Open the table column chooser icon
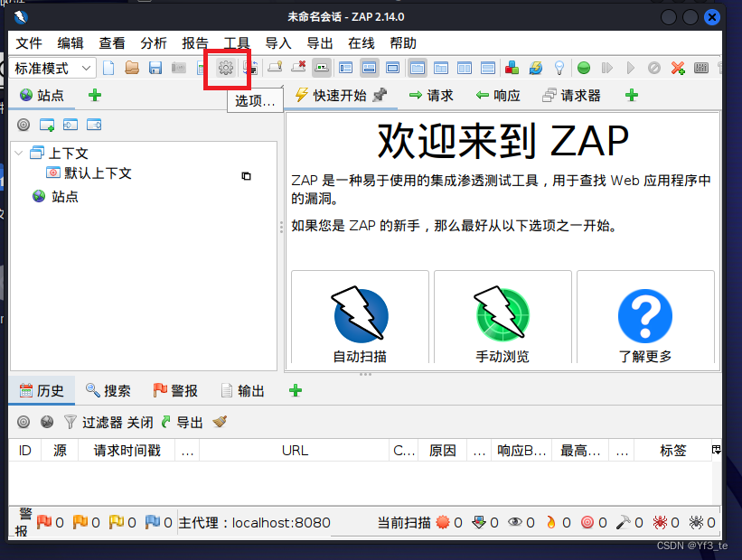Image resolution: width=742 pixels, height=560 pixels. coord(717,450)
